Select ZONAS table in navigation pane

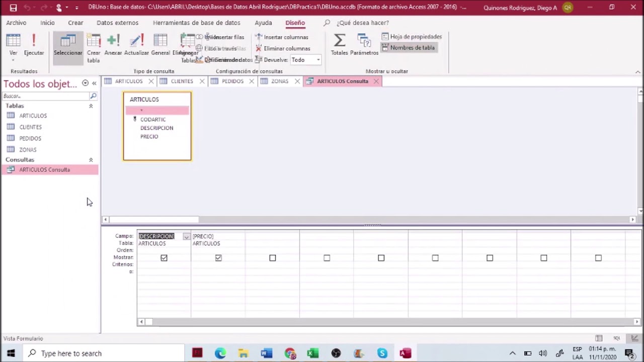coord(28,150)
